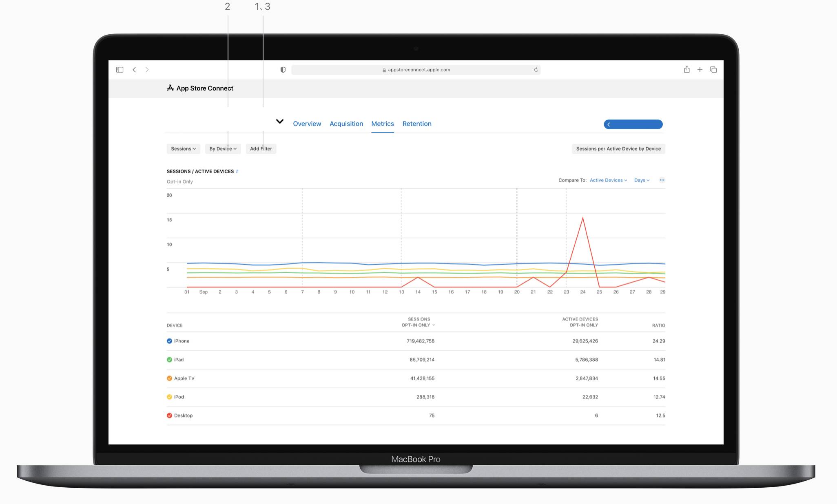Screen dimensions: 837x504
Task: Click the iPhone sessions value 719,482,758
Action: 421,341
